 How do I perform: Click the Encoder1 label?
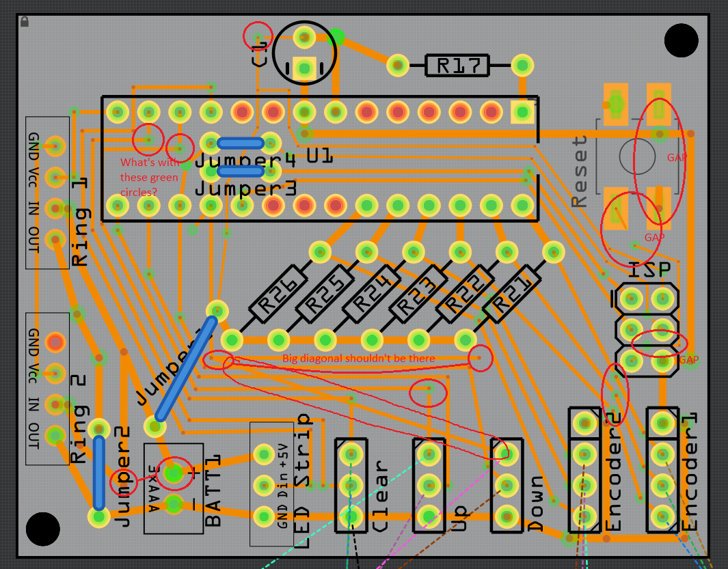coord(690,471)
